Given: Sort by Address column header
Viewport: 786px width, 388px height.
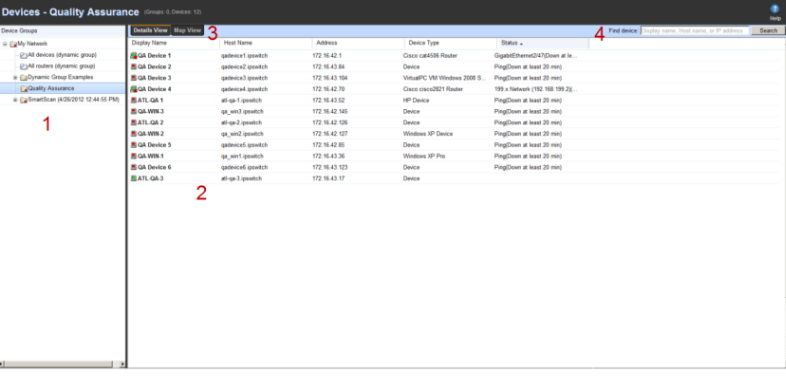Looking at the screenshot, I should tap(358, 43).
